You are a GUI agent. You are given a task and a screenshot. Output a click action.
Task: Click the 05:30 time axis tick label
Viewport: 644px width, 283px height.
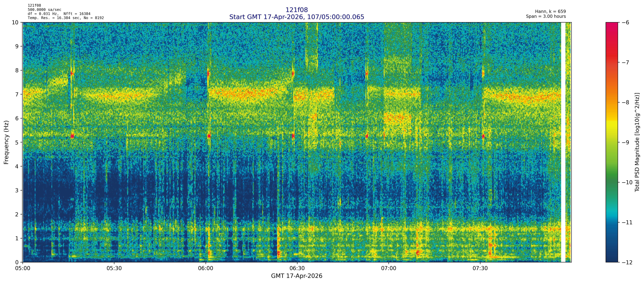(x=114, y=269)
